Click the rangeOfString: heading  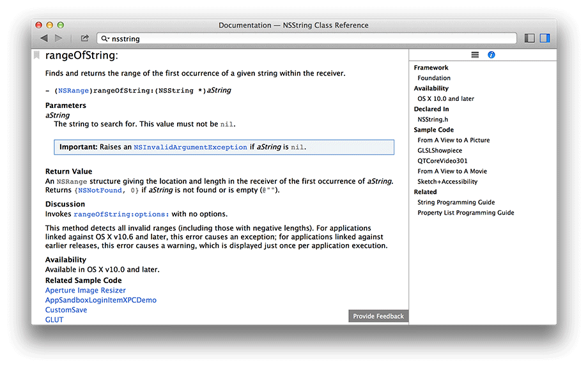(x=82, y=56)
